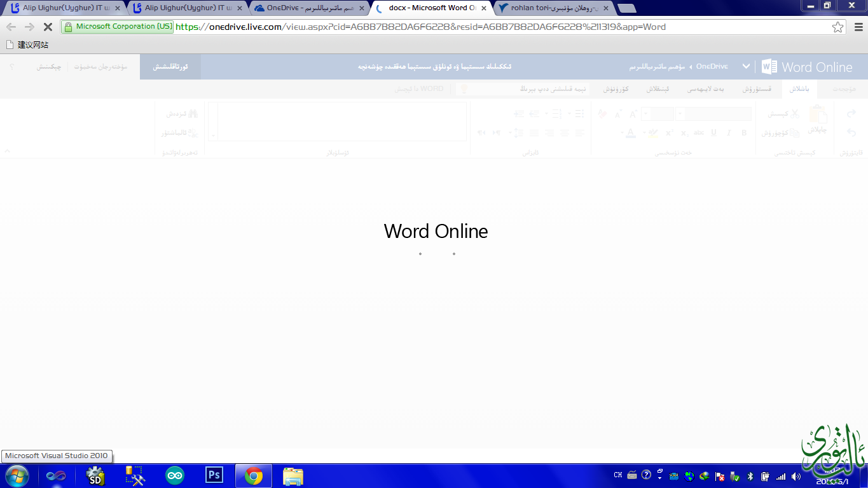This screenshot has width=868, height=488.
Task: Collapse the ribbon with the chevron
Action: click(x=7, y=151)
